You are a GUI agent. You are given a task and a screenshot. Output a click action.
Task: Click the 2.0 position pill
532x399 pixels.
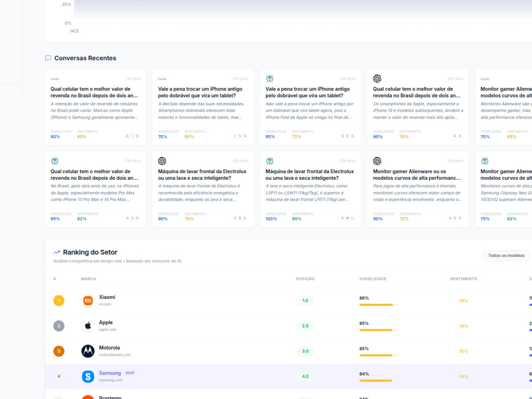pyautogui.click(x=305, y=326)
